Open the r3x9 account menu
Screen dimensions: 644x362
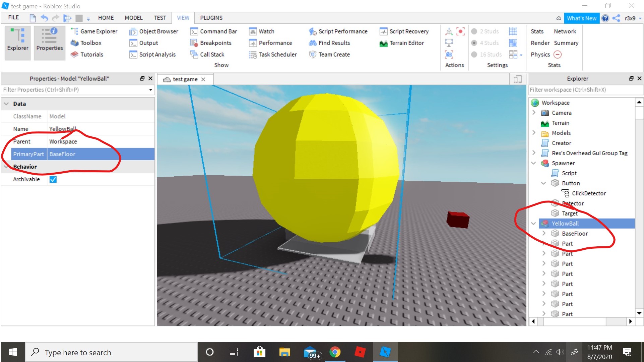633,18
